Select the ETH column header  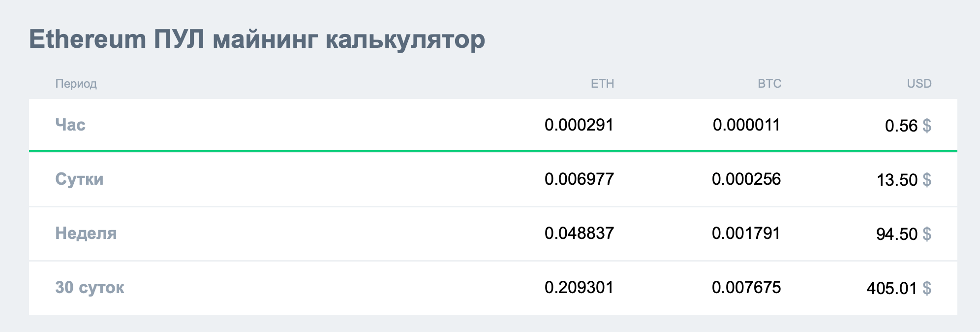pos(602,84)
